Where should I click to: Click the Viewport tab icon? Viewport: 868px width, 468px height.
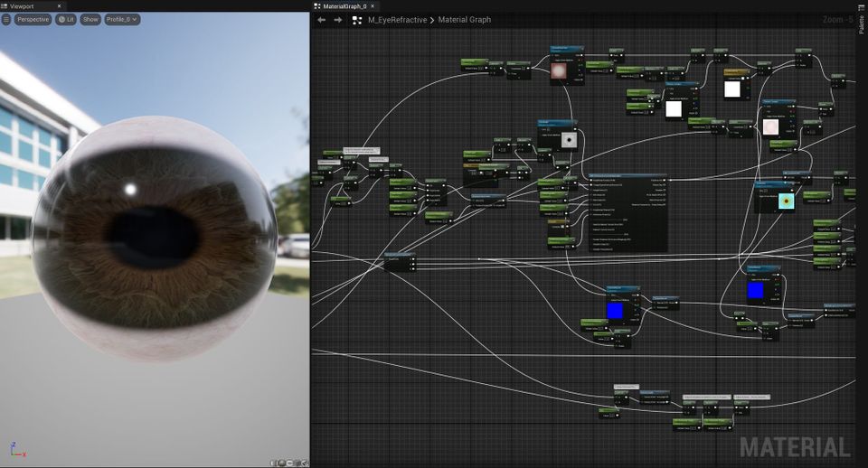pos(5,5)
